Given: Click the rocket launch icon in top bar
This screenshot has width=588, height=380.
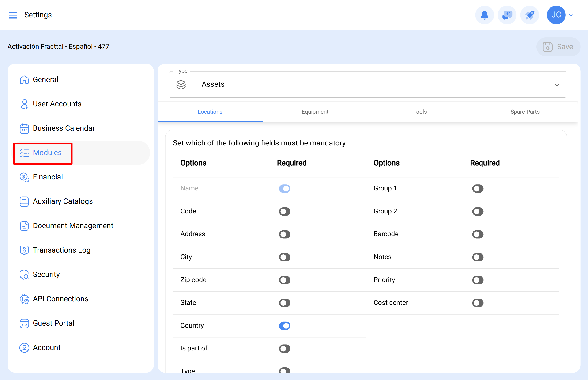Looking at the screenshot, I should click(529, 15).
